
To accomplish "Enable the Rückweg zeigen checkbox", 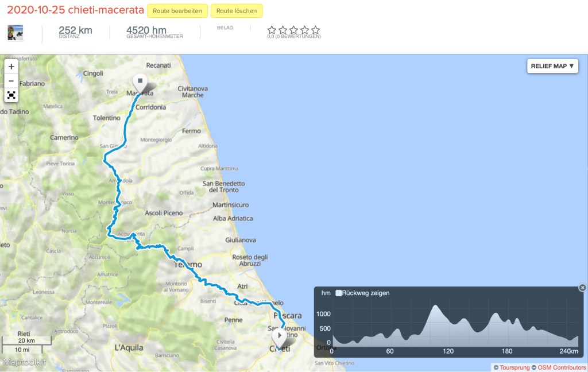I will pos(339,293).
